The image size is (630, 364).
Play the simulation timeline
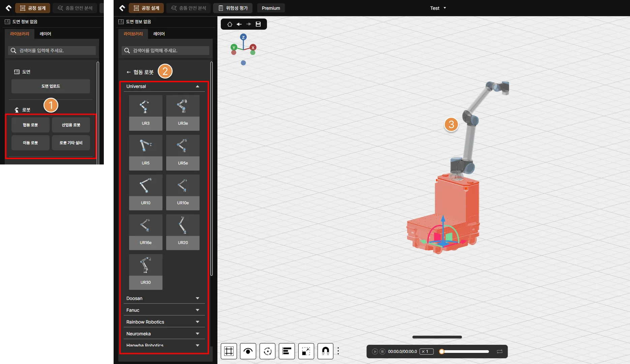coord(375,352)
